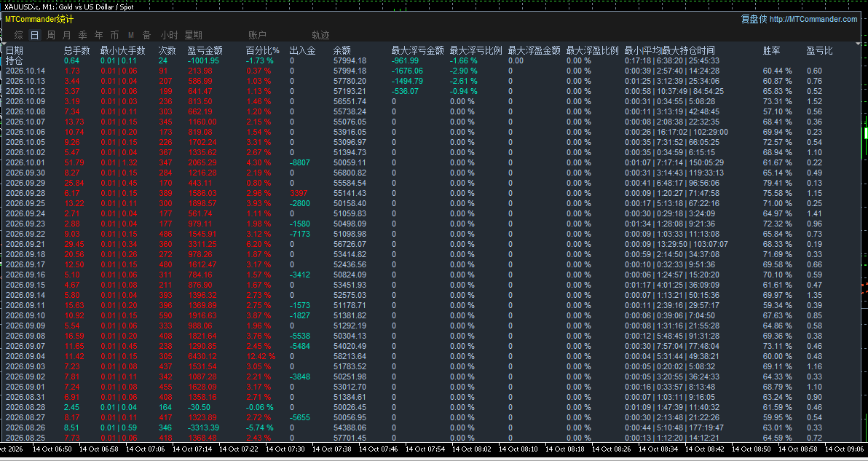Show the 轨迹 trajectory tab
The image size is (868, 461).
point(320,35)
